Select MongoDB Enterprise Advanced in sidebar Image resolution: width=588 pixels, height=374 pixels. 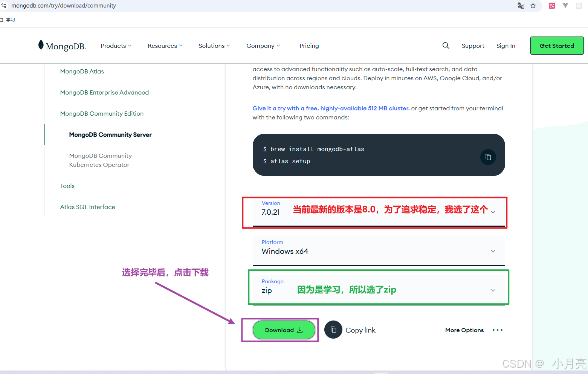click(x=104, y=92)
